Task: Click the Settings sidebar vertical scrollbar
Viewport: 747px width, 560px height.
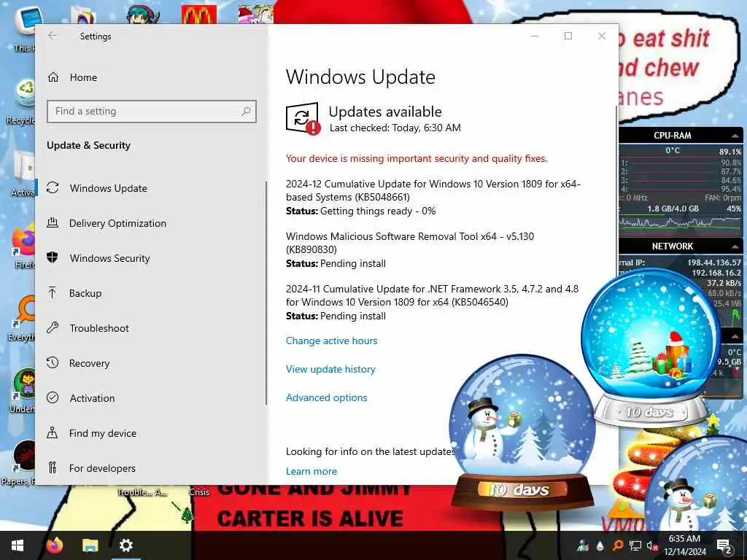Action: (x=266, y=293)
